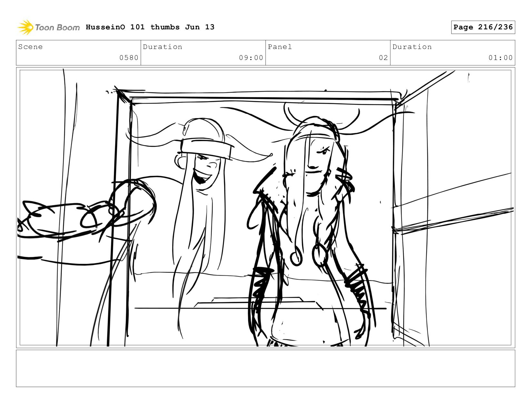Click the 'Panel' header label
This screenshot has width=532, height=411.
point(280,47)
